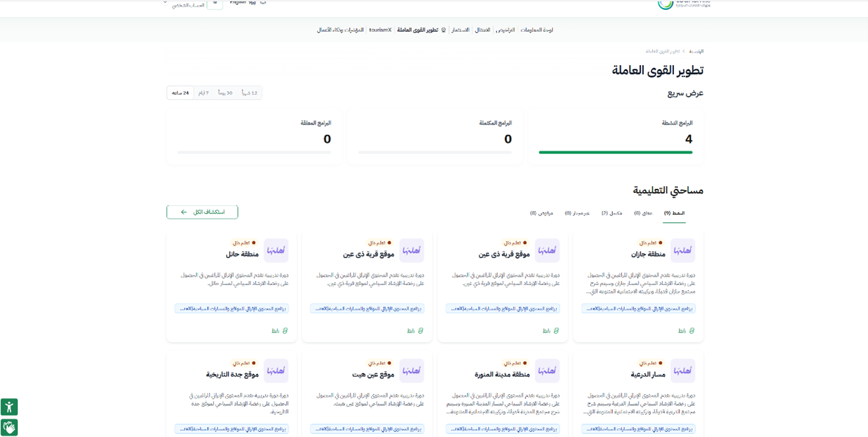Click the منطقة حائل course description text
868x437 pixels.
[x=235, y=279]
